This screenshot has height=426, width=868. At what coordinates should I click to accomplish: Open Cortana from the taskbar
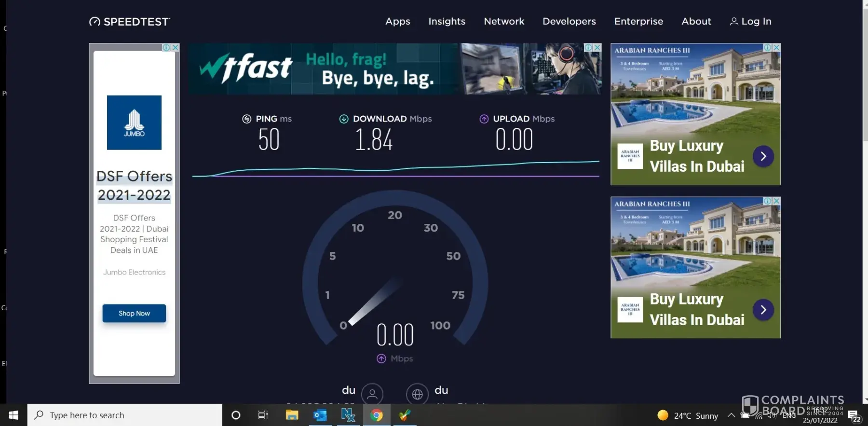click(x=236, y=415)
